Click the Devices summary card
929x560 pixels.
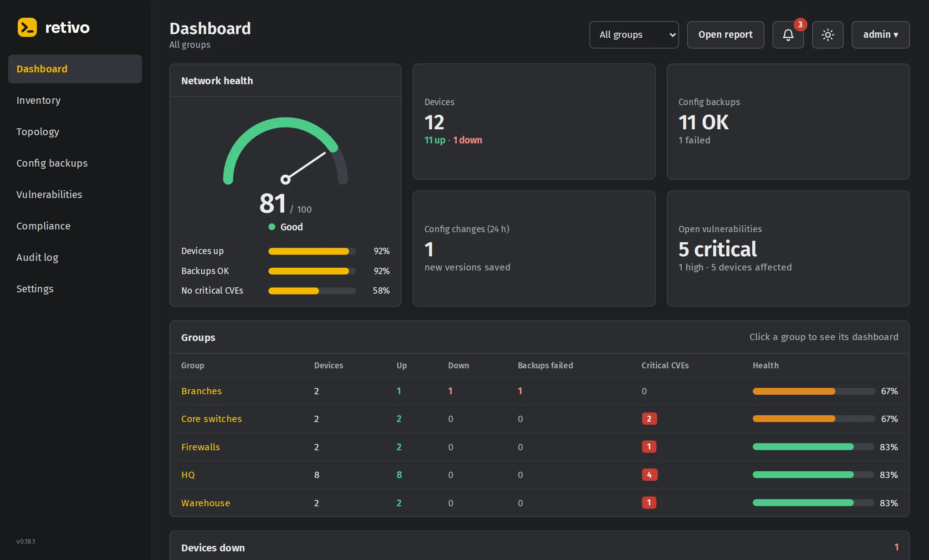coord(534,122)
